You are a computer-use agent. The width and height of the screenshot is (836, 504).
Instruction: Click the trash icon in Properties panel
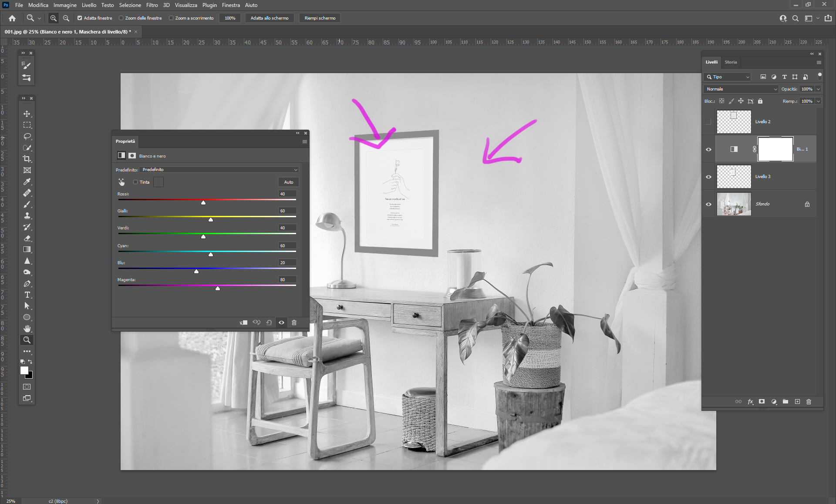point(294,323)
